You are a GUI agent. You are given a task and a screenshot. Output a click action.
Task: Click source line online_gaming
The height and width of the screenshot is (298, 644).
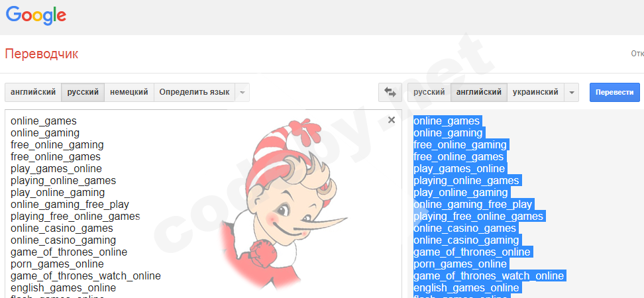pos(45,133)
